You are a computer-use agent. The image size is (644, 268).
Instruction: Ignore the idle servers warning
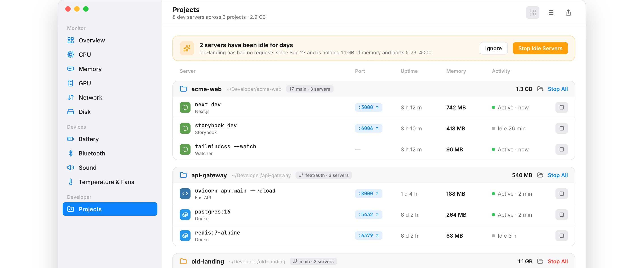coord(493,48)
